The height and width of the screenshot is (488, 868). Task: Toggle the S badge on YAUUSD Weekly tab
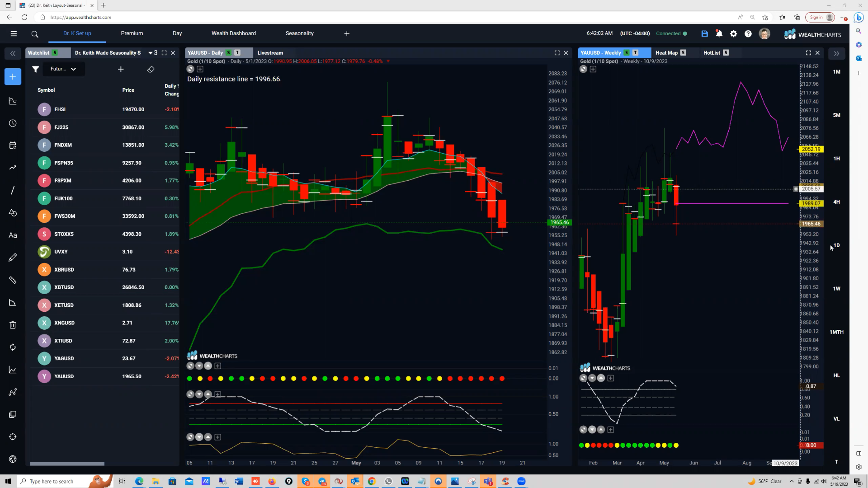click(626, 53)
